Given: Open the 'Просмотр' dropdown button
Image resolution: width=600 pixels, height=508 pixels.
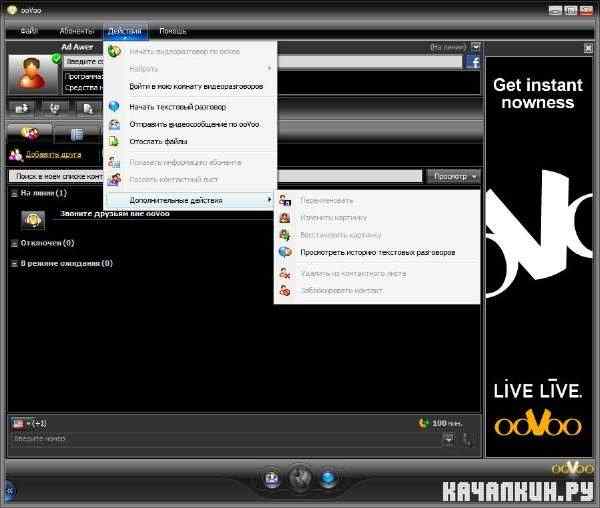Looking at the screenshot, I should tap(453, 176).
